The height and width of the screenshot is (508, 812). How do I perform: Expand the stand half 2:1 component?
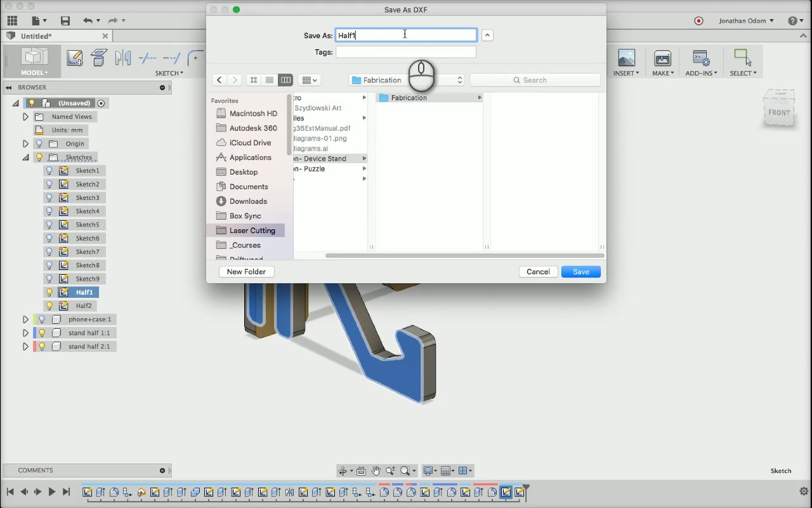pyautogui.click(x=25, y=346)
